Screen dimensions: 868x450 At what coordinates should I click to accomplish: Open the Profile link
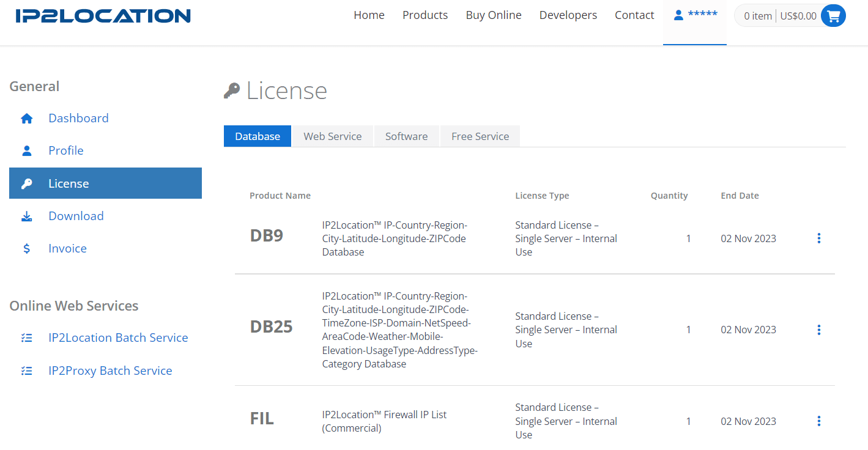[66, 150]
